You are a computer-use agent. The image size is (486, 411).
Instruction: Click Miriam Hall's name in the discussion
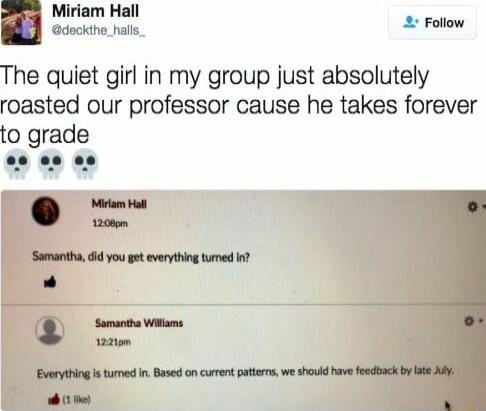tap(119, 204)
